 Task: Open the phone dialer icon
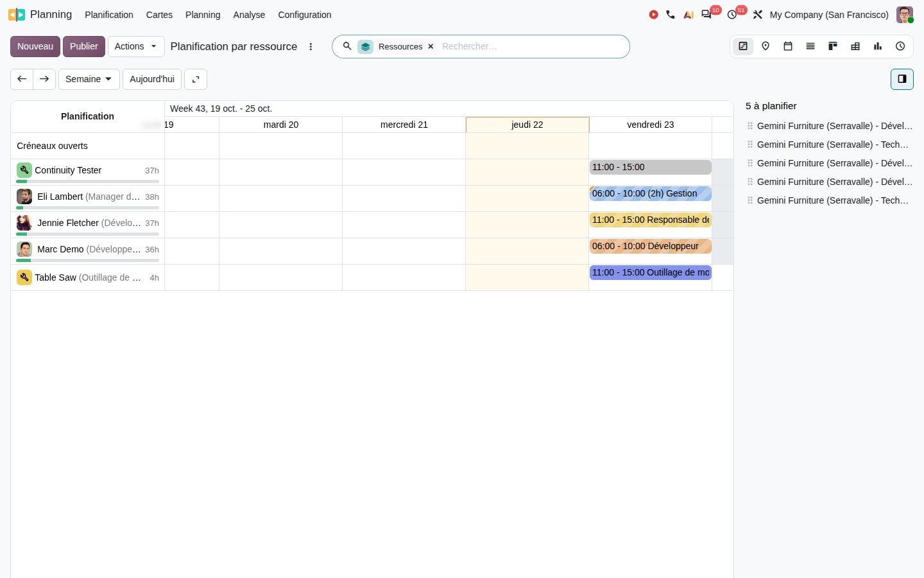tap(671, 15)
